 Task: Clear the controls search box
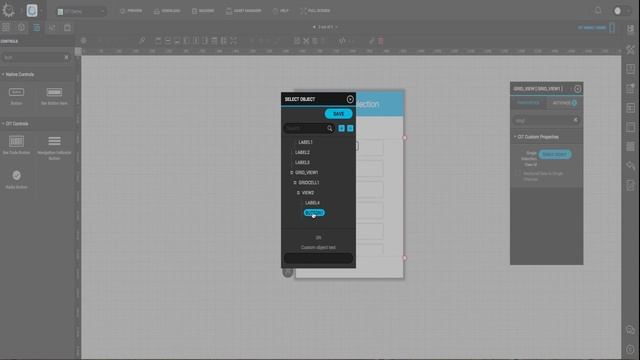[66, 58]
